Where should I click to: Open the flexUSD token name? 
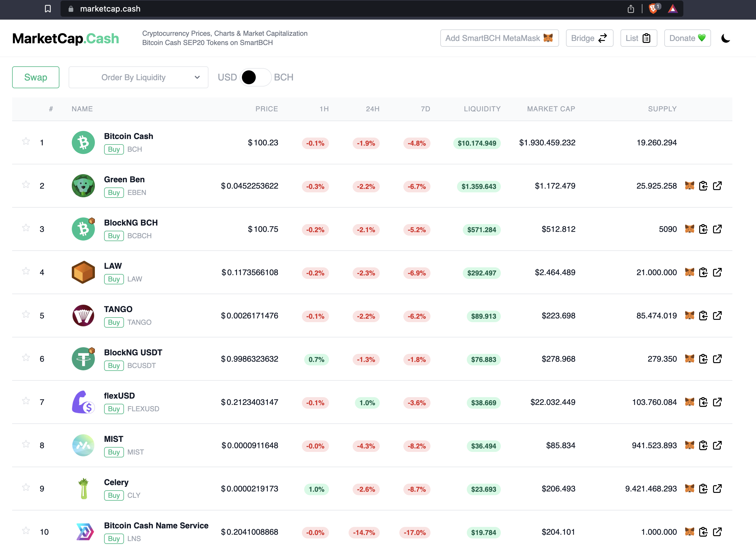(119, 396)
